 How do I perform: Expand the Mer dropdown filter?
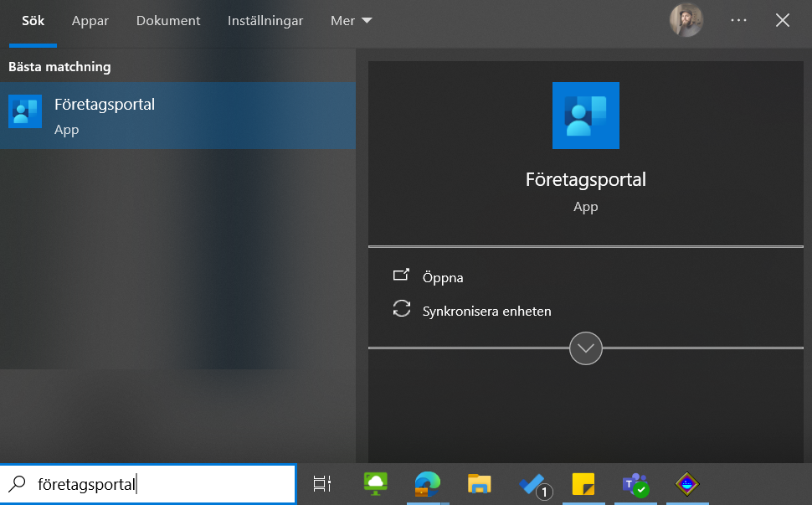[351, 21]
